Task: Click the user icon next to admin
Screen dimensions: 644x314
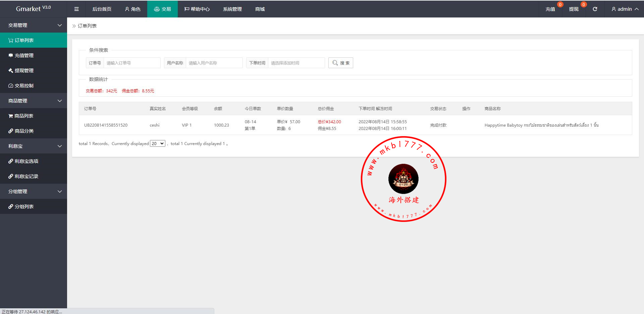Action: tap(613, 9)
